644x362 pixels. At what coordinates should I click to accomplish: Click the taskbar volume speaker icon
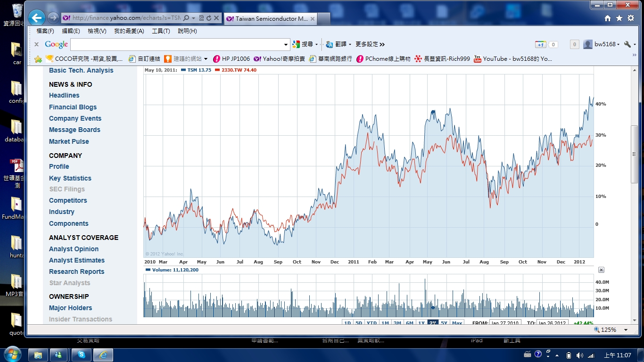coord(579,355)
